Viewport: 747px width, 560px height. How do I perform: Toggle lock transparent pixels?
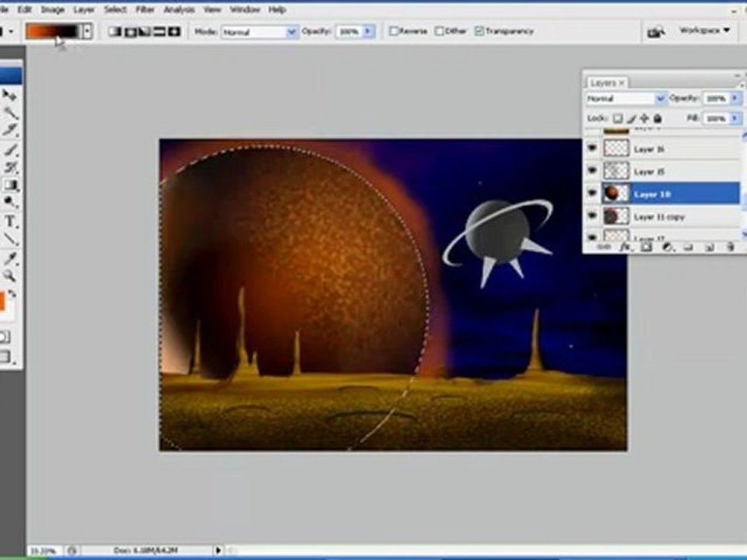(617, 118)
